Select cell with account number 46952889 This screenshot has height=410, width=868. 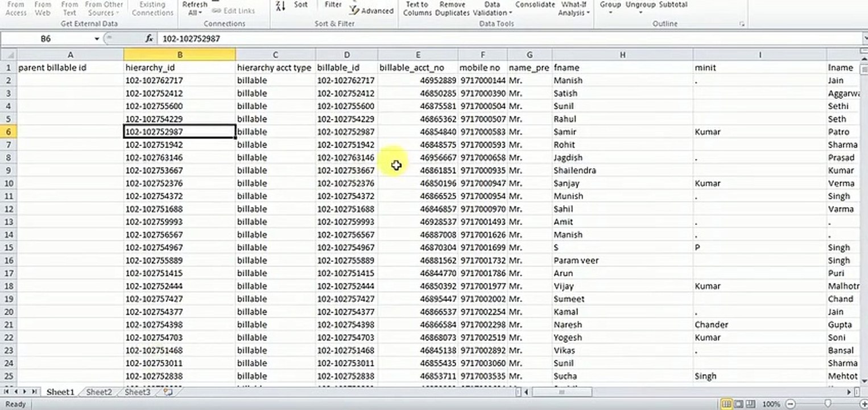(x=418, y=80)
